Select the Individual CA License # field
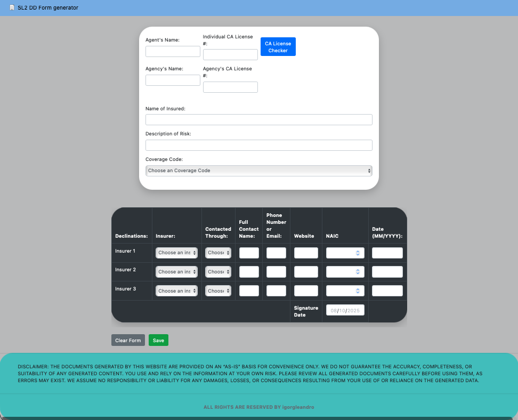The width and height of the screenshot is (518, 420). (x=230, y=54)
